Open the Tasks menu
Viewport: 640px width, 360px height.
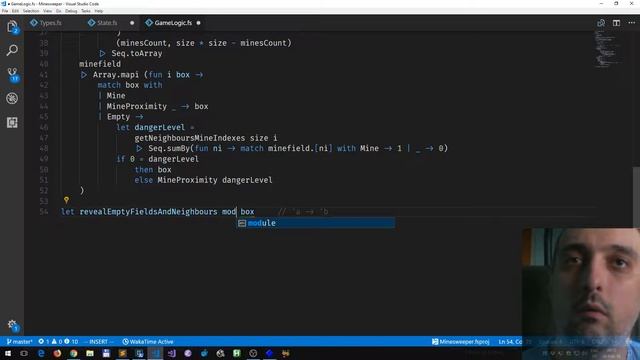[86, 11]
